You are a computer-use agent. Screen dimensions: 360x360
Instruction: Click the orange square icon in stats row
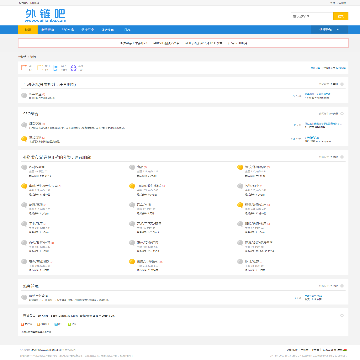(24, 68)
